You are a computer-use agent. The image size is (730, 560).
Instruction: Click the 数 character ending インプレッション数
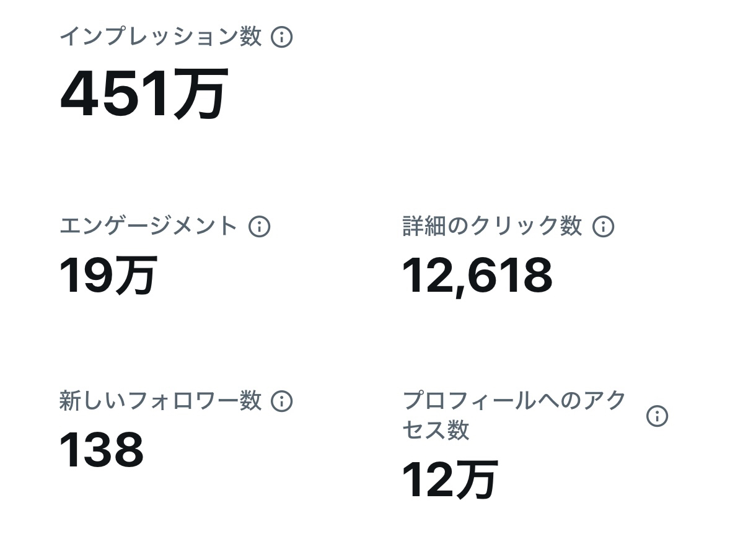pos(250,37)
